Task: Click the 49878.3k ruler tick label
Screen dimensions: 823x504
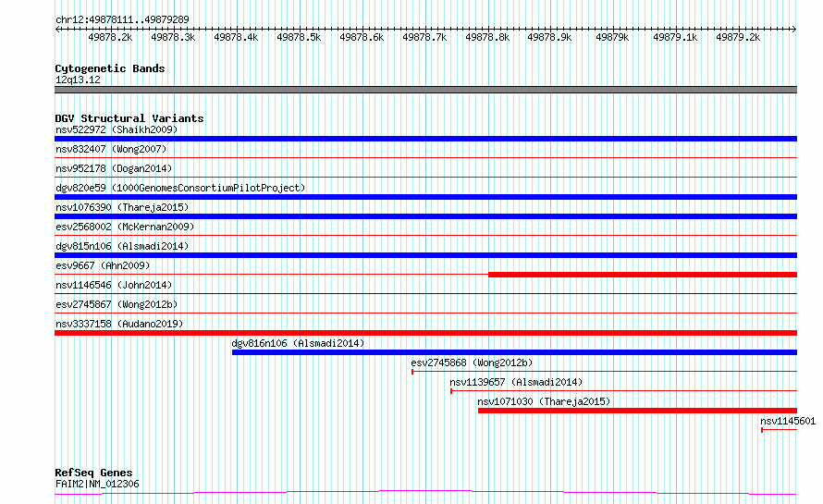Action: (x=173, y=37)
